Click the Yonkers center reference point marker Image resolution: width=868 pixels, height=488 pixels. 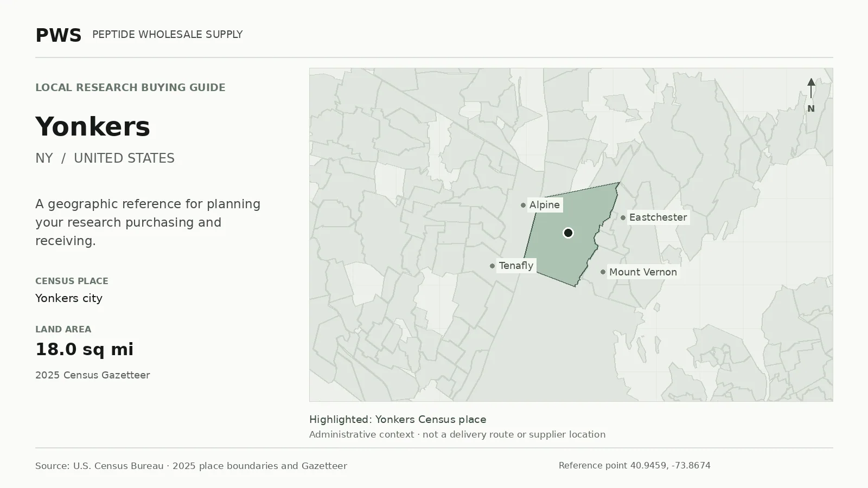click(568, 233)
